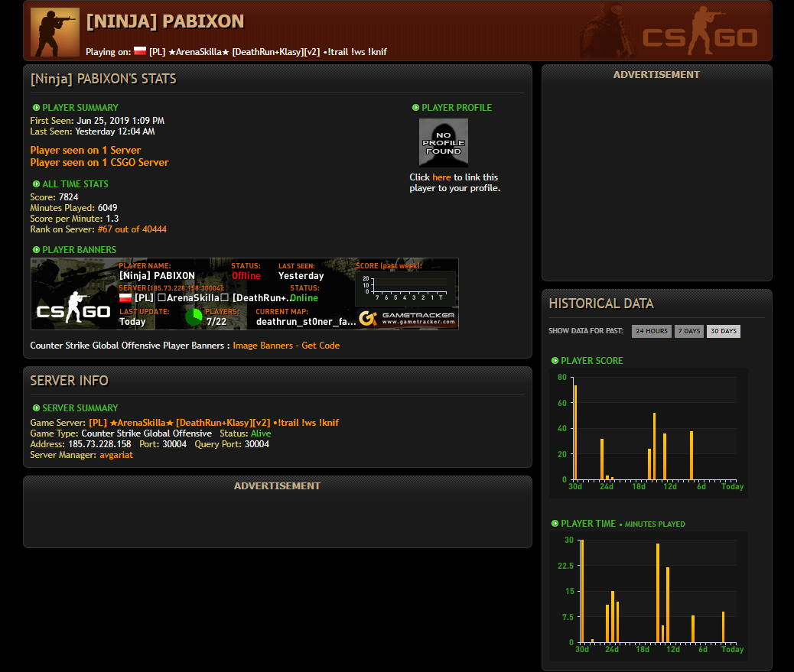Screen dimensions: 794x672
Task: Click the player banner image for [Ninja] PABIXON
Action: (x=245, y=294)
